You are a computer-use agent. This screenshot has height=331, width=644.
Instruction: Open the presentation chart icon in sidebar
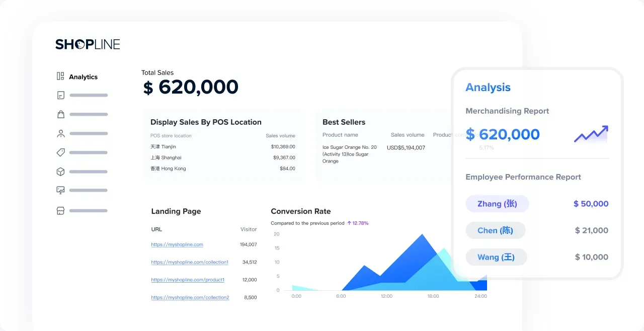coord(60,190)
